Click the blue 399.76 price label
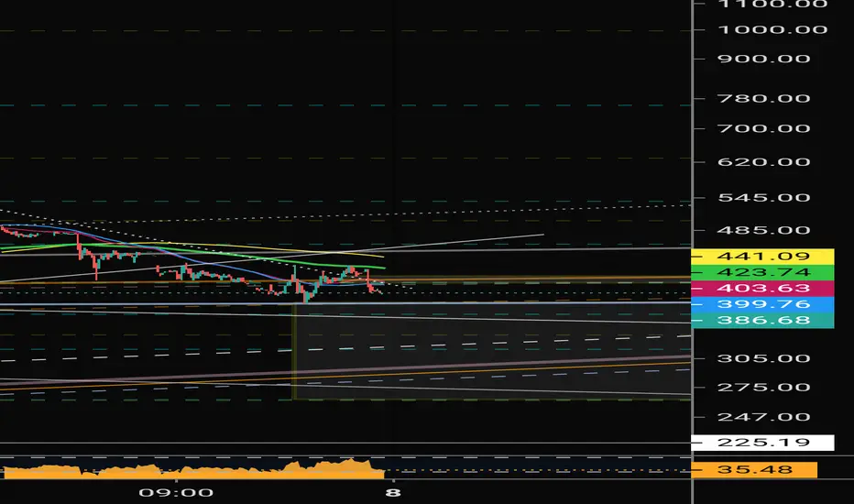Image resolution: width=854 pixels, height=504 pixels. (x=762, y=304)
